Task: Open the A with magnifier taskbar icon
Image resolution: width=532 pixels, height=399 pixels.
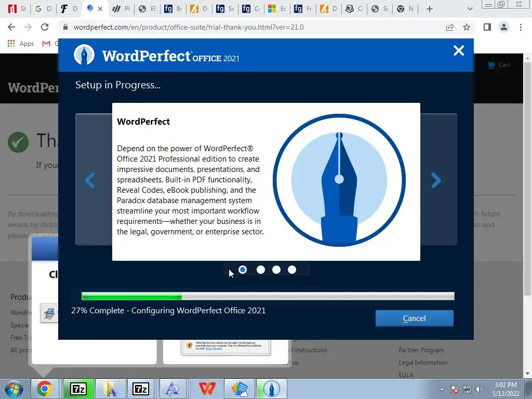Action: [172, 389]
